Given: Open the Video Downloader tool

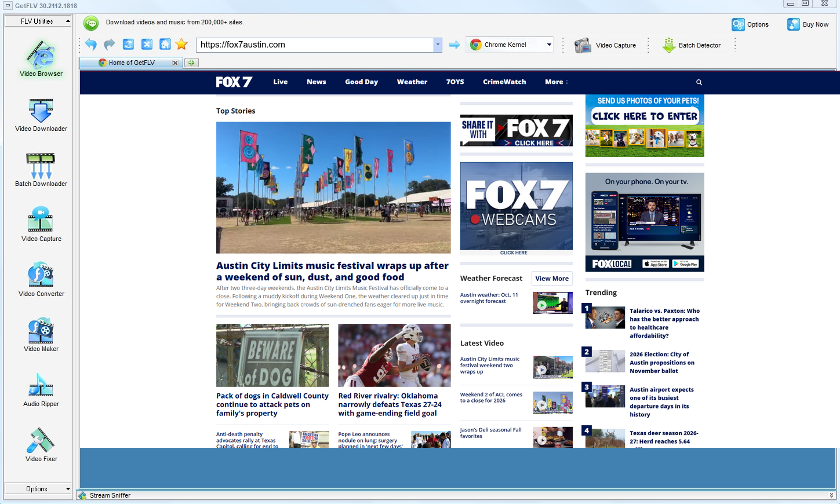Looking at the screenshot, I should (x=41, y=115).
